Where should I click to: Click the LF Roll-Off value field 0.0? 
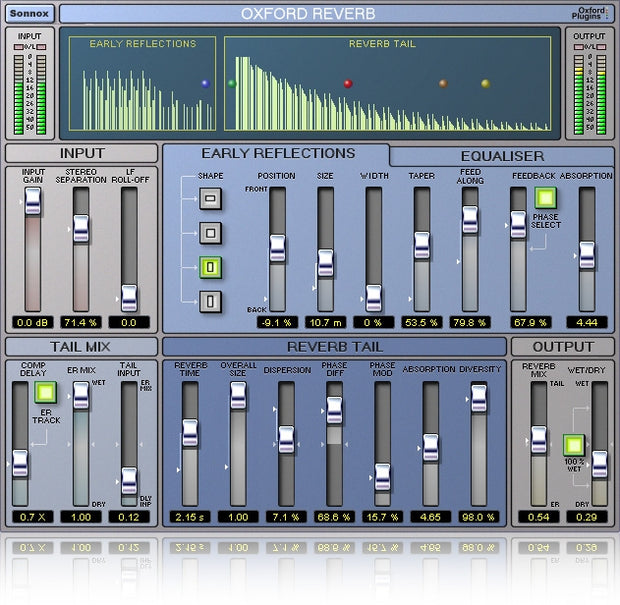point(129,322)
